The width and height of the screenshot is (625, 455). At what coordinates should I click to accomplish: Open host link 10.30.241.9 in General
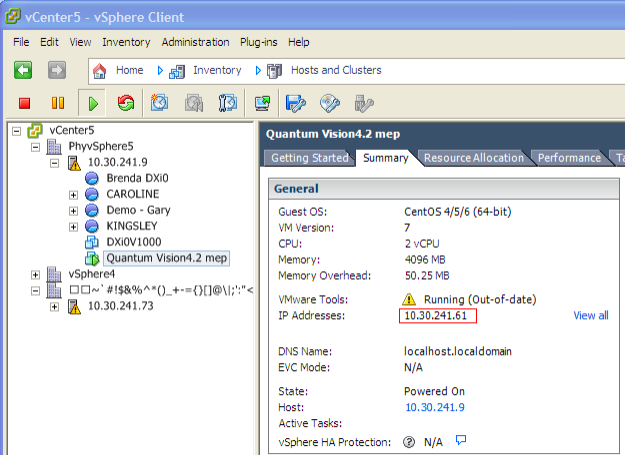435,407
